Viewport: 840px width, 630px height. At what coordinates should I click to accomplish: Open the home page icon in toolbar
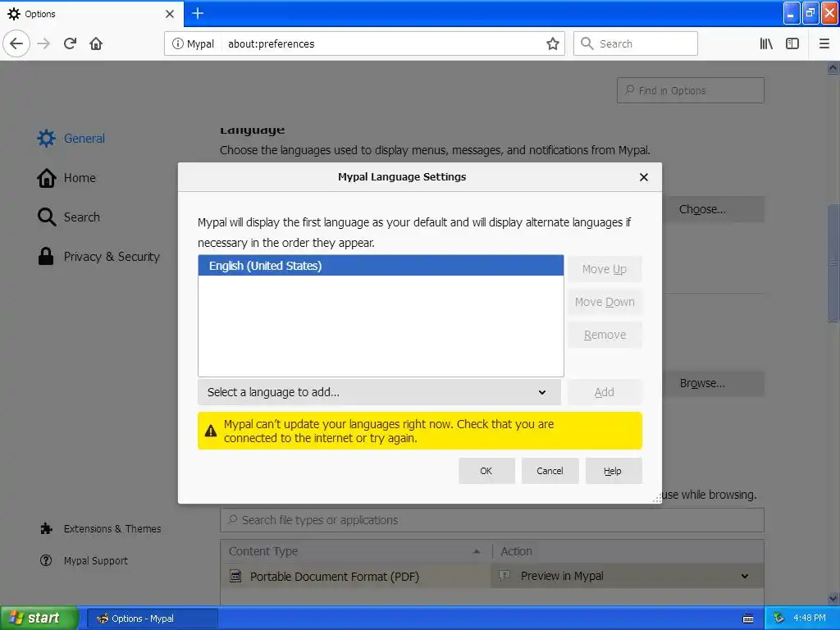click(x=96, y=43)
